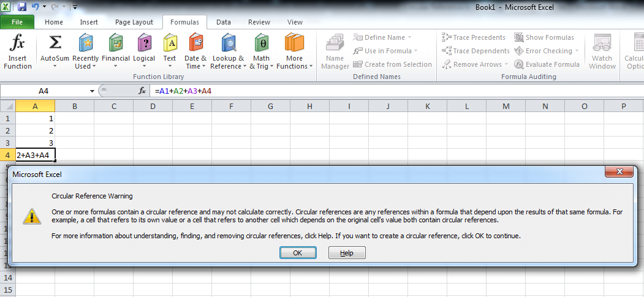This screenshot has width=644, height=297.
Task: Expand the Name Box dropdown arrow
Action: [92, 91]
